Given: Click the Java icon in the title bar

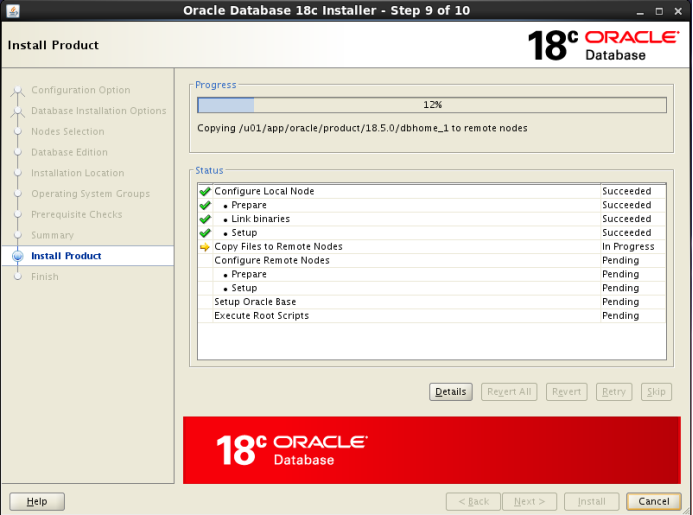Looking at the screenshot, I should (13, 10).
